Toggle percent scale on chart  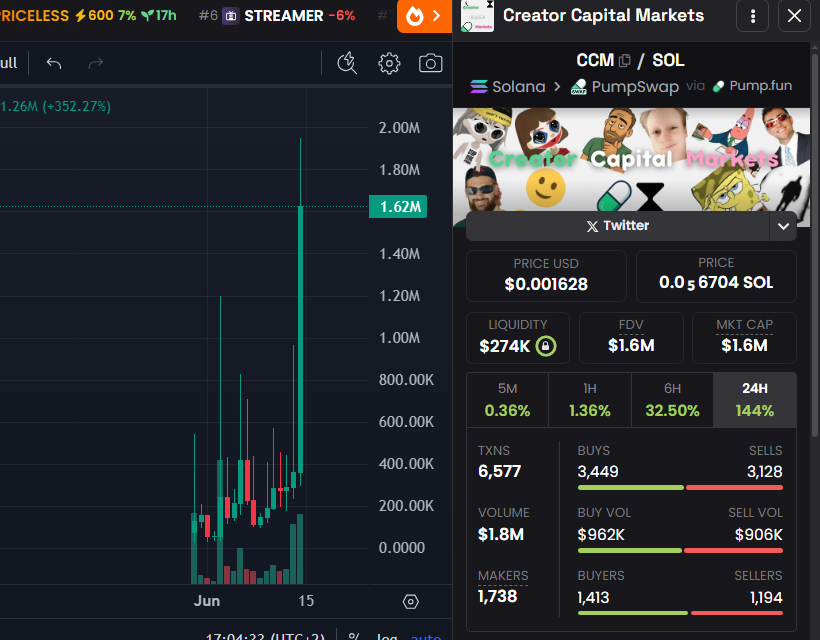click(354, 636)
